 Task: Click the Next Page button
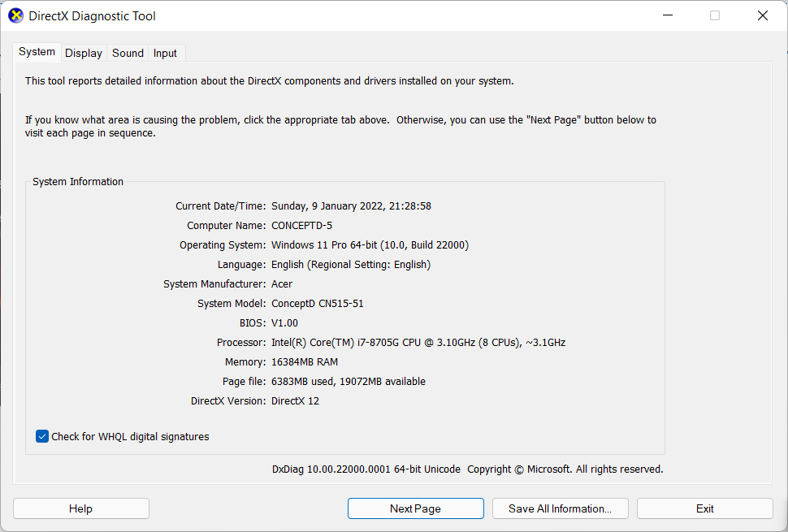point(415,508)
